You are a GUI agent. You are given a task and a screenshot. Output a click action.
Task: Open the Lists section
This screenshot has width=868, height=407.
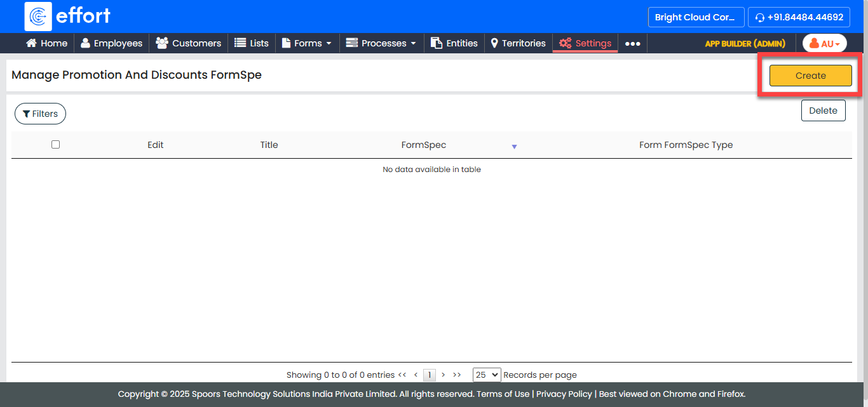[x=252, y=43]
